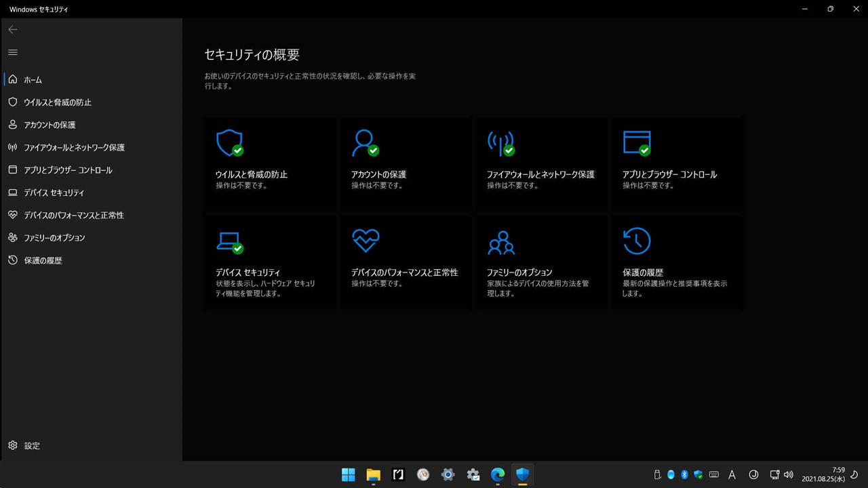Open the bracket-logo app on the taskbar
Image resolution: width=868 pixels, height=488 pixels.
coord(399,474)
